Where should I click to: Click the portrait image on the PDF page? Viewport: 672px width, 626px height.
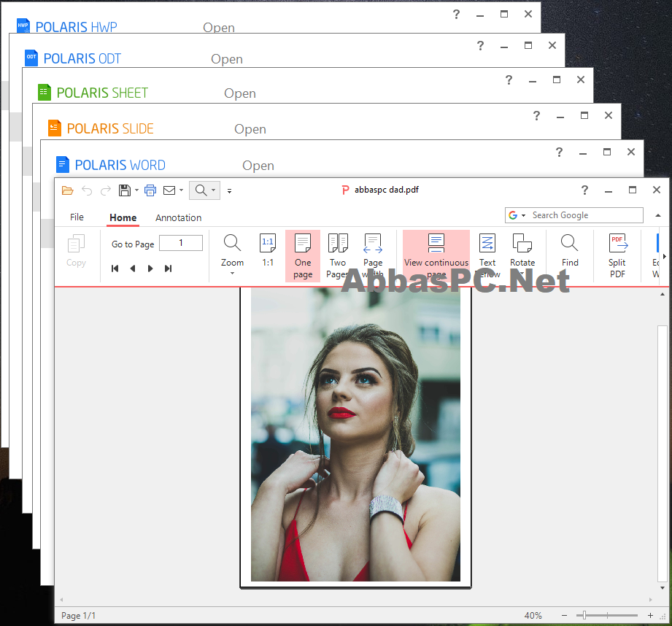(356, 434)
